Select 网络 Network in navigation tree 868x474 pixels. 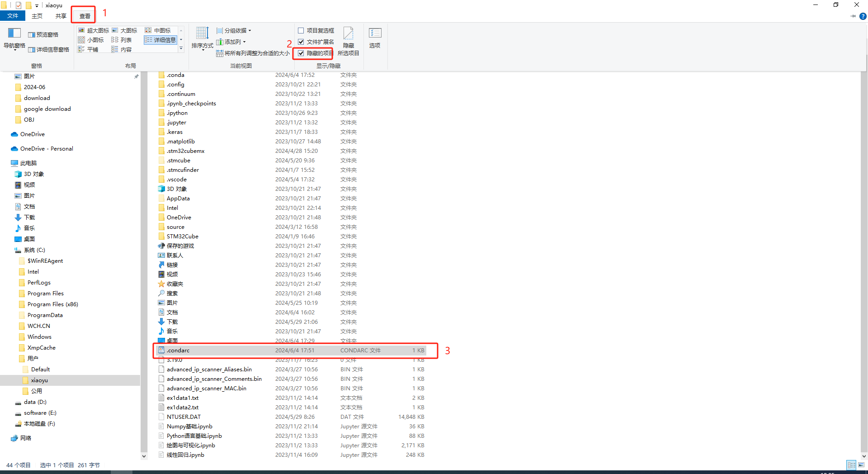coord(21,438)
